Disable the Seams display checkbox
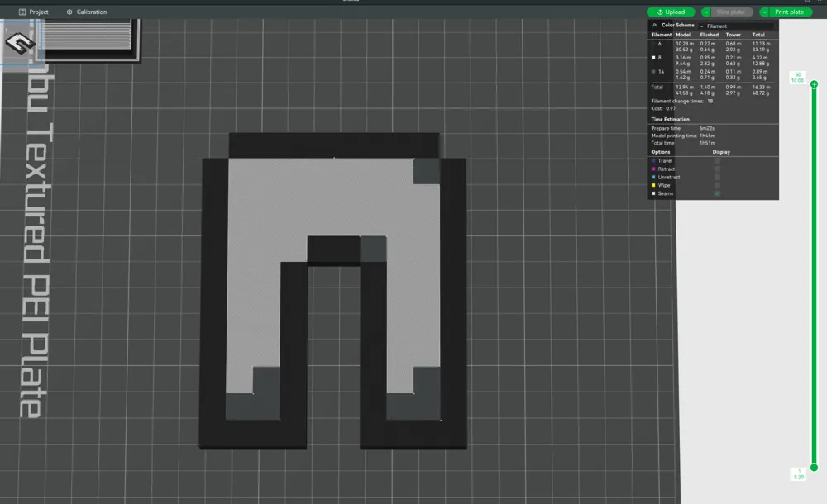The image size is (827, 504). click(717, 193)
